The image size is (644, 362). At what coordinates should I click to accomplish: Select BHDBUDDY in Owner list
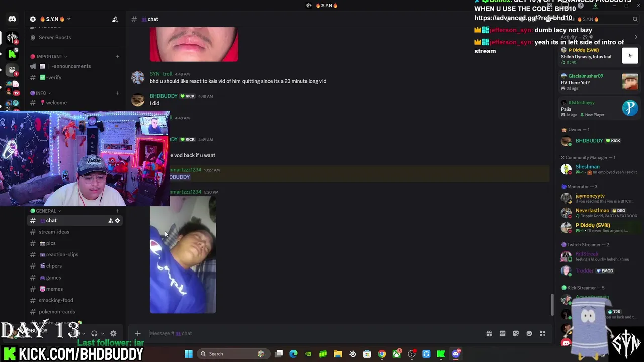coord(599,141)
